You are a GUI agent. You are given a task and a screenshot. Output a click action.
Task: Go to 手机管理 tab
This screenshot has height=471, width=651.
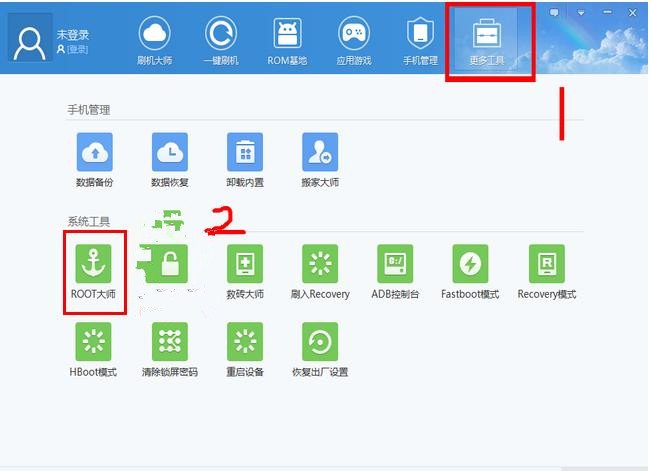pyautogui.click(x=420, y=41)
